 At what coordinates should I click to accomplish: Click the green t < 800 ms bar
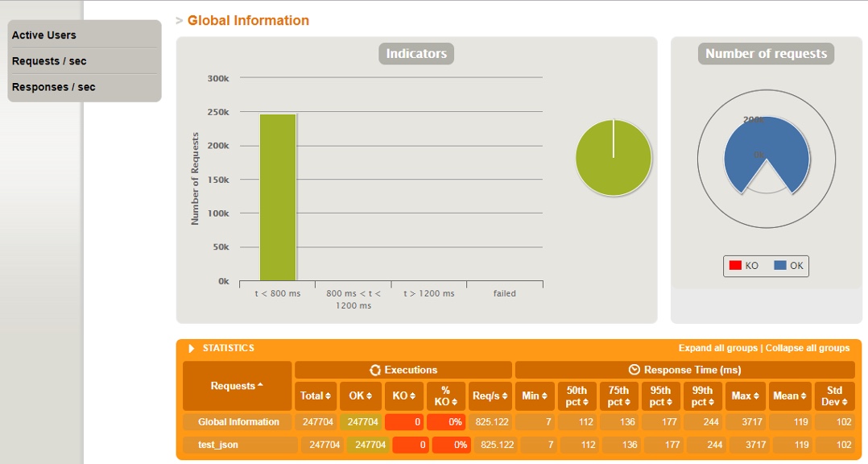278,197
